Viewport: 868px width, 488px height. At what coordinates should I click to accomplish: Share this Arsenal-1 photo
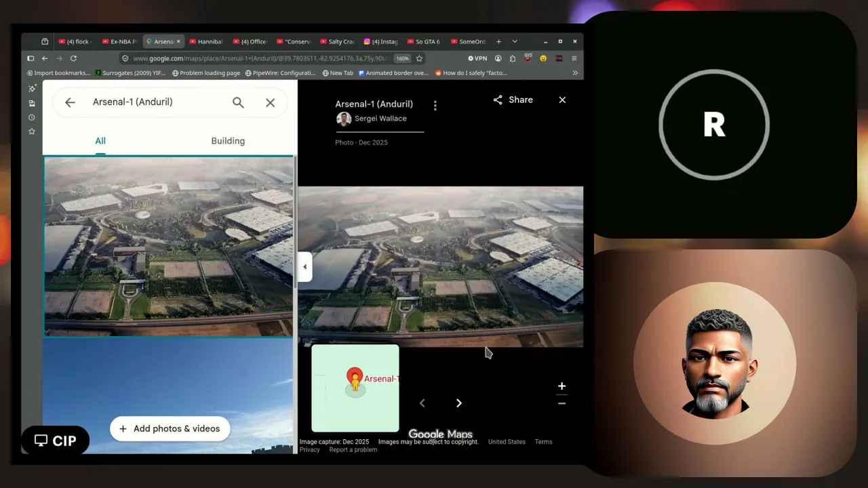(513, 100)
